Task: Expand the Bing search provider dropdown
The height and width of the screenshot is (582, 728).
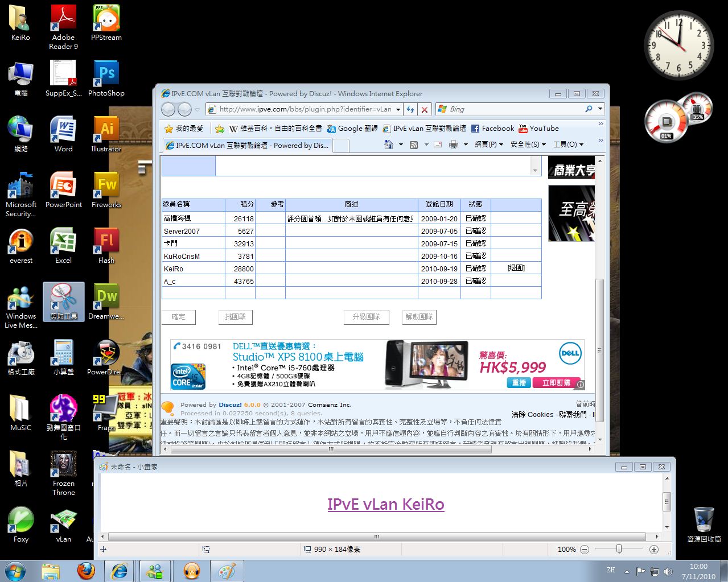Action: coord(600,109)
